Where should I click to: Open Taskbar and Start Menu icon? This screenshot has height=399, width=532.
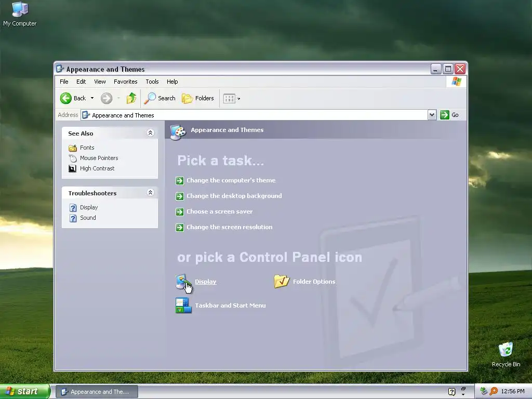click(183, 305)
